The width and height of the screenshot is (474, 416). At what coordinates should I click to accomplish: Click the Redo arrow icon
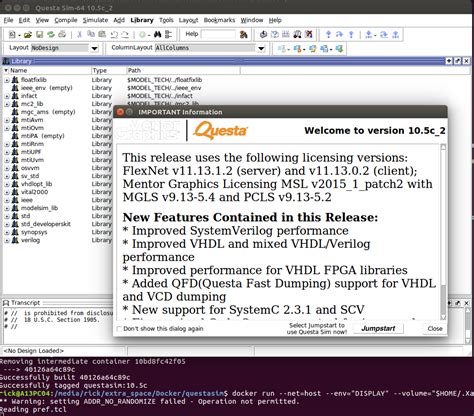click(125, 34)
